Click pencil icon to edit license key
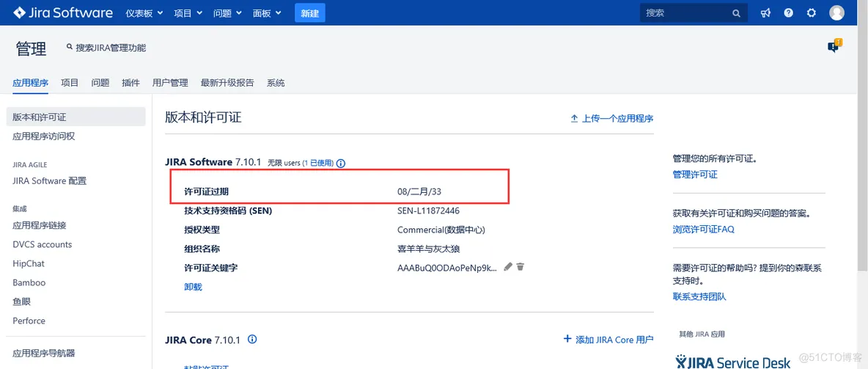868x369 pixels. [x=507, y=267]
